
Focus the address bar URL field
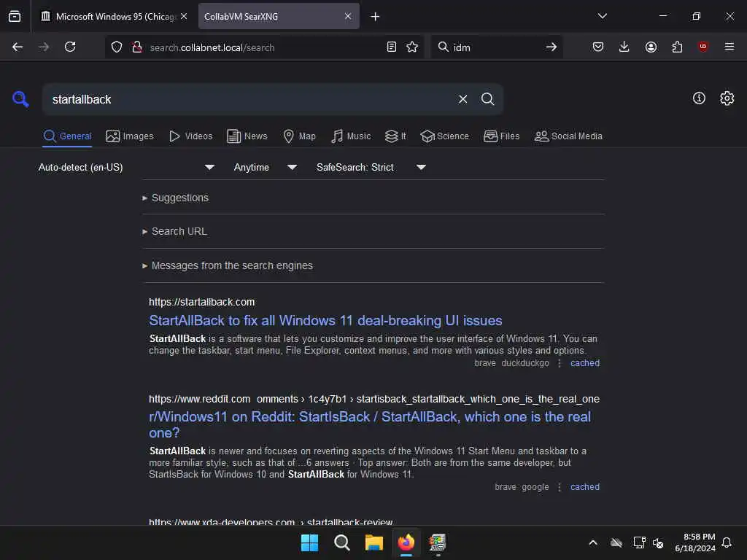click(264, 47)
